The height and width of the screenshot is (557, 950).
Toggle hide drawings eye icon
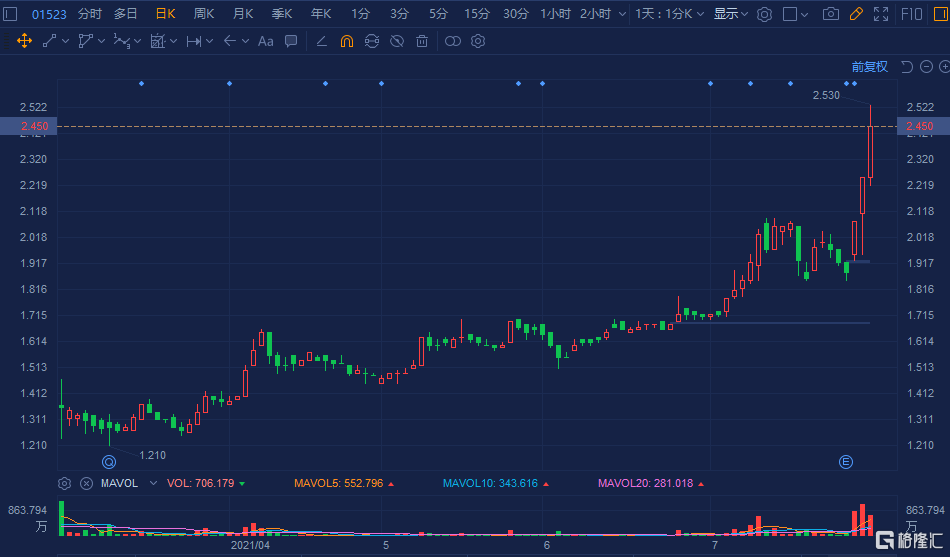(397, 41)
